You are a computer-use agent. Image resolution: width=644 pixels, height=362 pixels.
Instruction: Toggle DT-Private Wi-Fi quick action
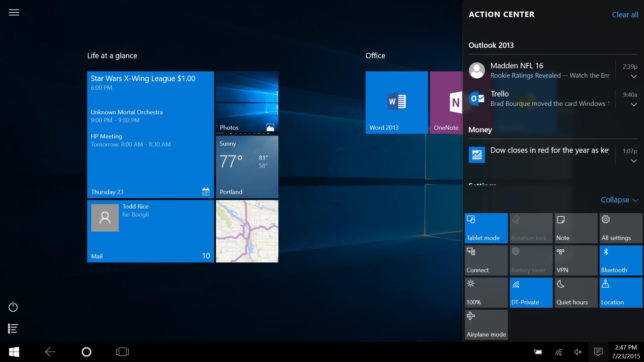point(531,293)
